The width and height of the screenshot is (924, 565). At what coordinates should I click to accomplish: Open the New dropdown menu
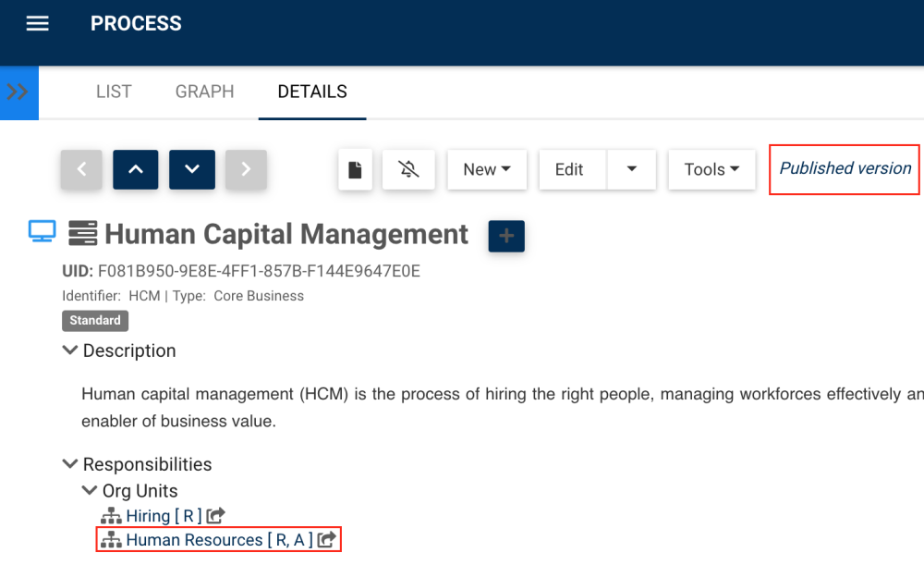(487, 170)
